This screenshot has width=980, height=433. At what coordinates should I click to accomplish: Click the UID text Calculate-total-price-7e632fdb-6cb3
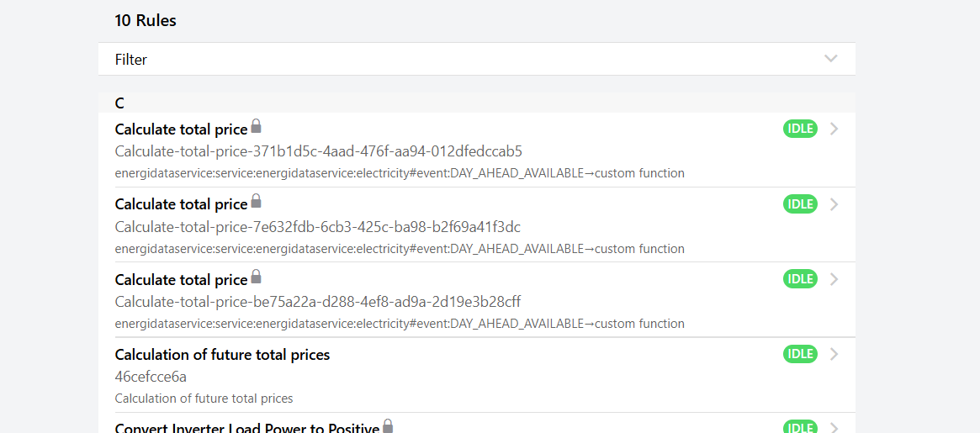pyautogui.click(x=317, y=227)
